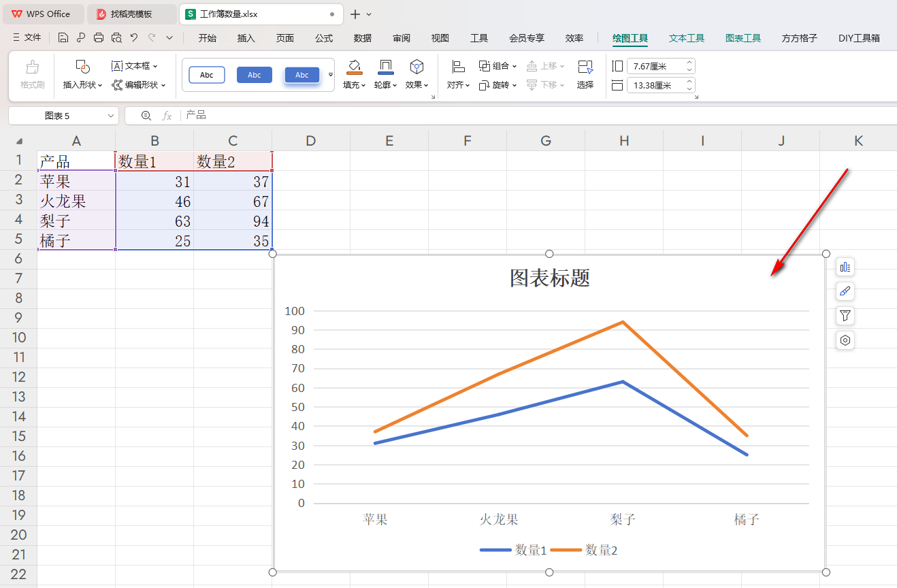The width and height of the screenshot is (897, 588).
Task: Select cell A3 containing 火龙果
Action: [76, 201]
